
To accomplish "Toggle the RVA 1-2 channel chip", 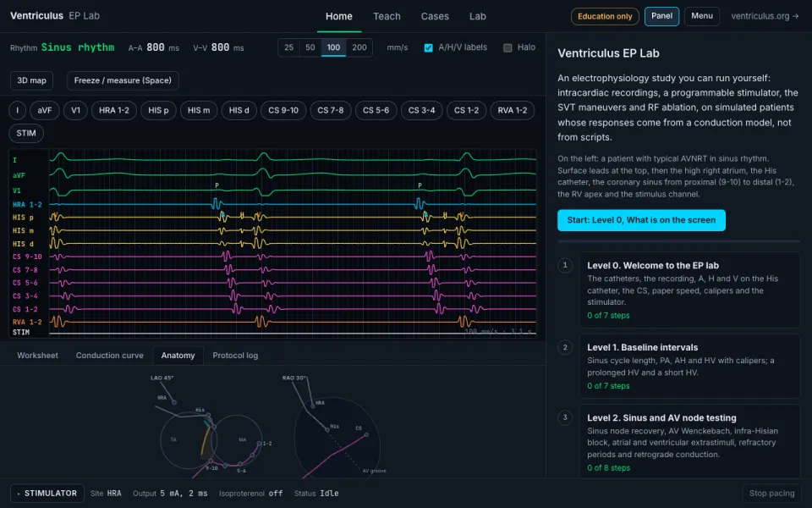I will click(x=513, y=110).
